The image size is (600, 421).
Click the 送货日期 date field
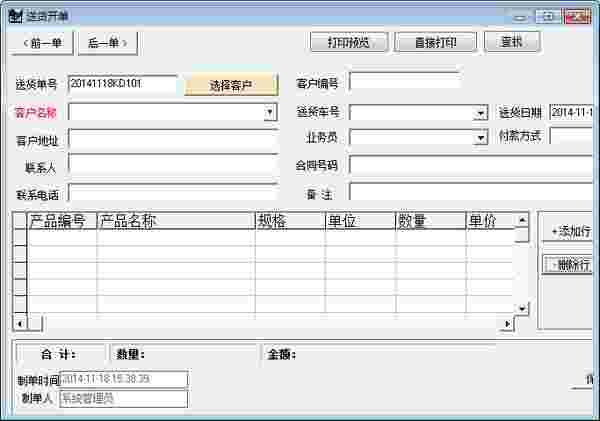[x=572, y=113]
